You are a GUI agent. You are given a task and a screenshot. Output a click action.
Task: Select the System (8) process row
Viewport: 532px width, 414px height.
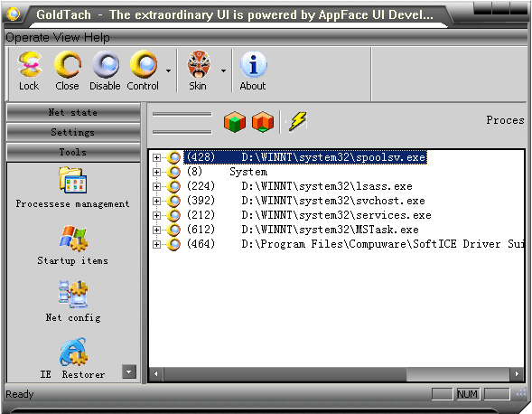click(227, 172)
